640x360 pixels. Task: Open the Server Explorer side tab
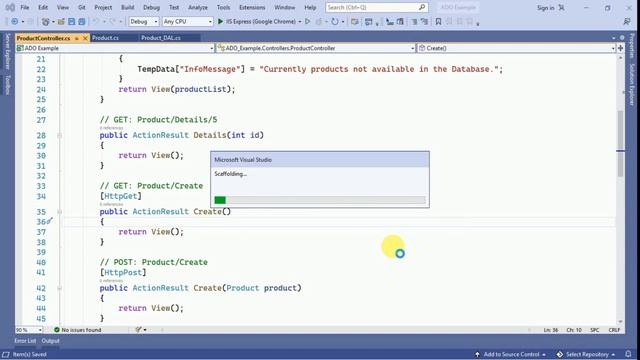[7, 51]
